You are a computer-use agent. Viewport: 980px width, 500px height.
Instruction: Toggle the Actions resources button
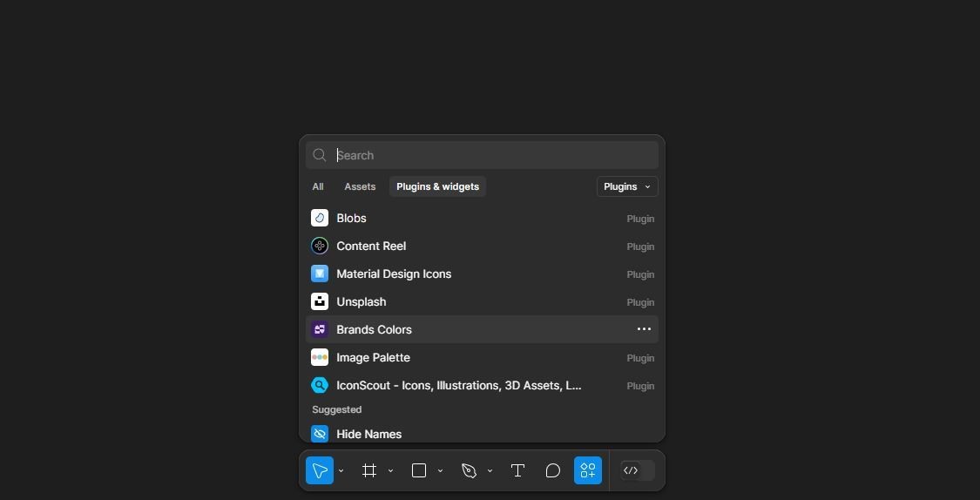pyautogui.click(x=588, y=470)
